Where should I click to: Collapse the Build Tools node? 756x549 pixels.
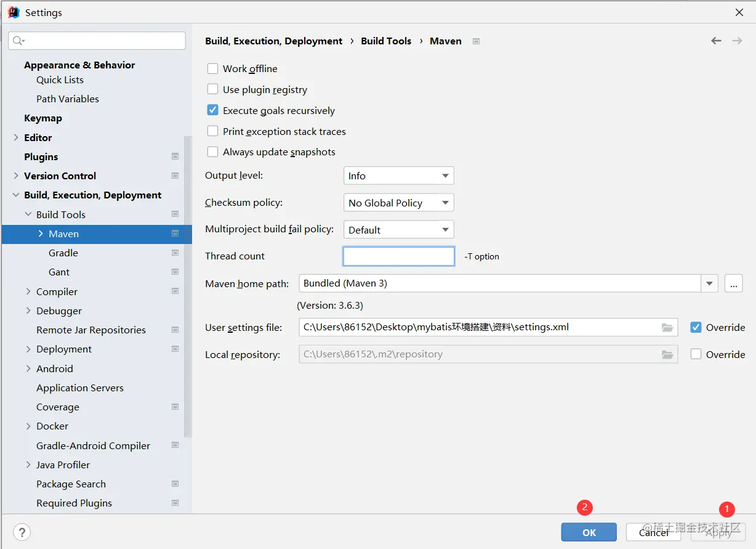pyautogui.click(x=28, y=214)
